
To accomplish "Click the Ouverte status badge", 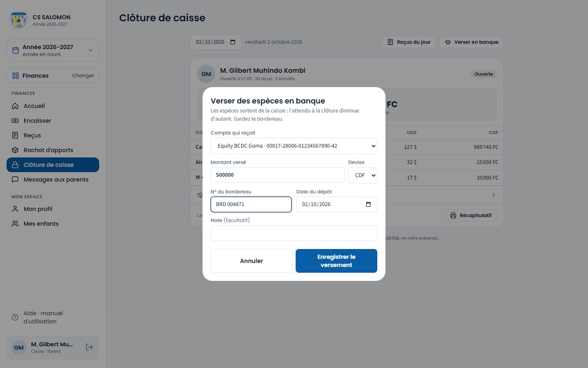I will coord(483,74).
